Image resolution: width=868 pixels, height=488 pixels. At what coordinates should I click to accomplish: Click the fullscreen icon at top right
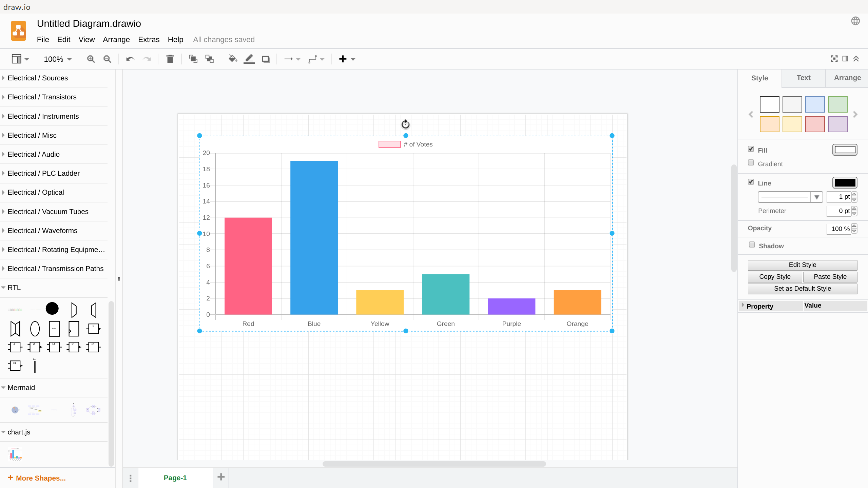[834, 59]
